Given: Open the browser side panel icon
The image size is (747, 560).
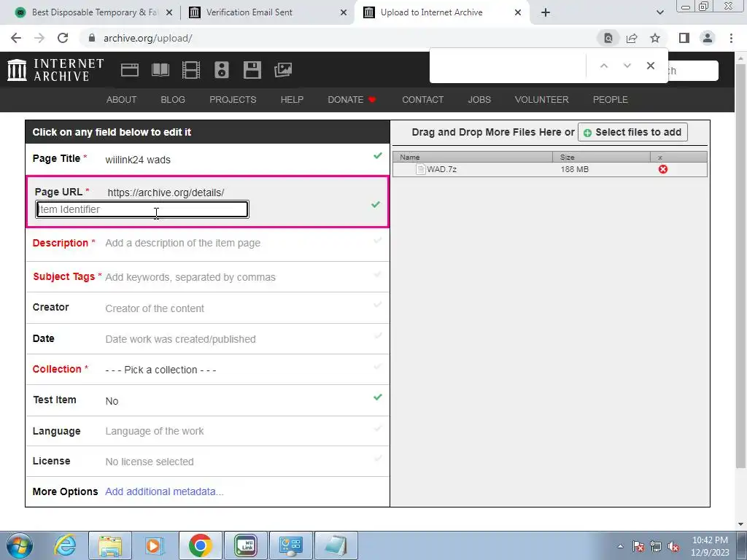Looking at the screenshot, I should click(x=684, y=38).
